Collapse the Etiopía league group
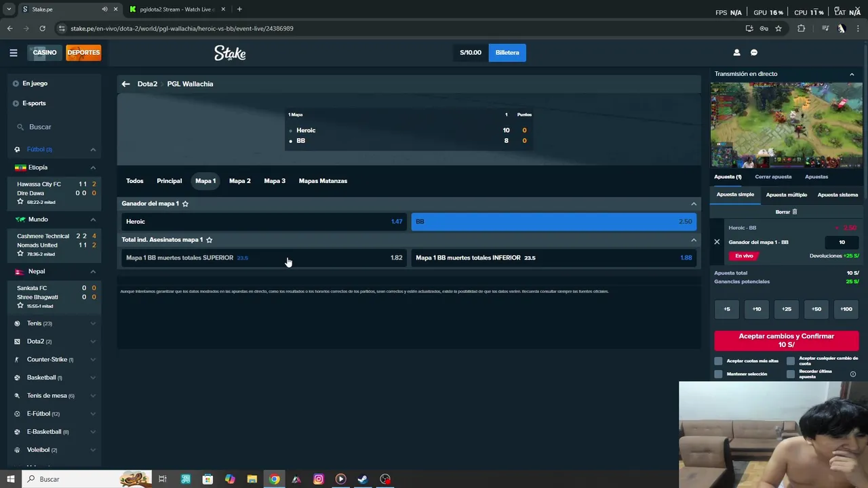This screenshot has height=488, width=868. tap(93, 167)
